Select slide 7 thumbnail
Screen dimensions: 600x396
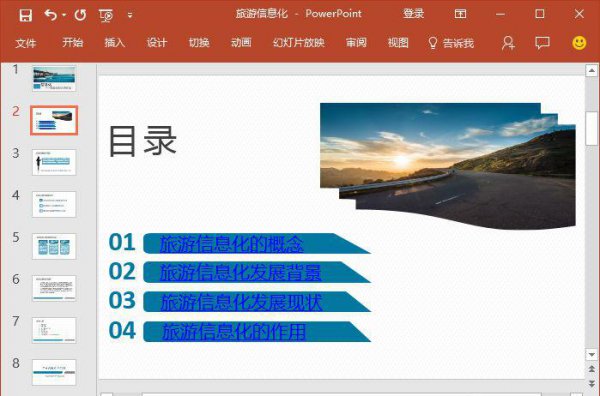click(x=54, y=330)
